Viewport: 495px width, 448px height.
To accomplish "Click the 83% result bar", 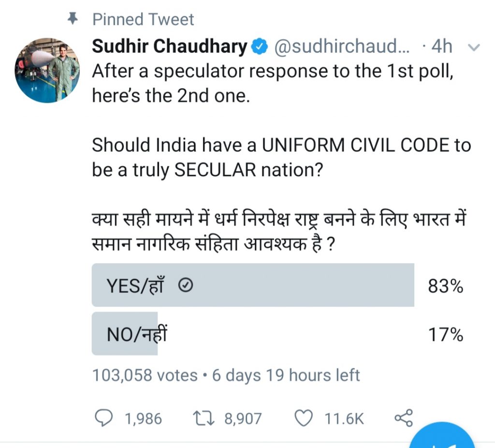I will point(253,285).
